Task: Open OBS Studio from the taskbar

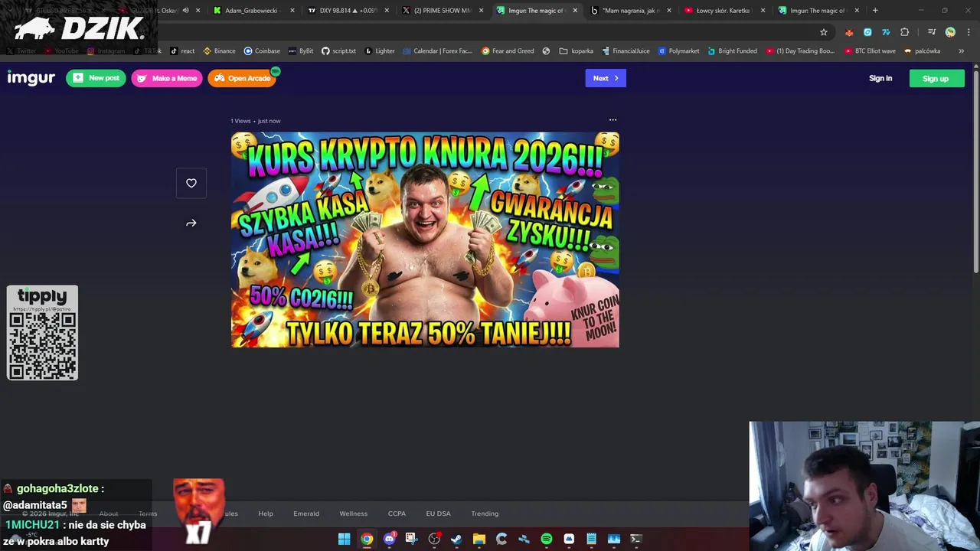Action: click(x=434, y=539)
